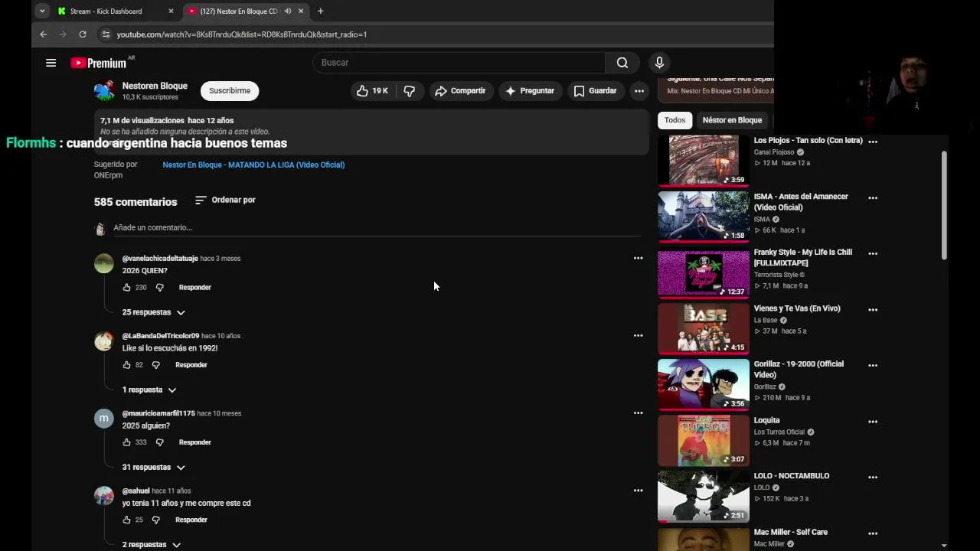This screenshot has height=551, width=980.
Task: Click the search magnifier button
Action: pyautogui.click(x=622, y=63)
